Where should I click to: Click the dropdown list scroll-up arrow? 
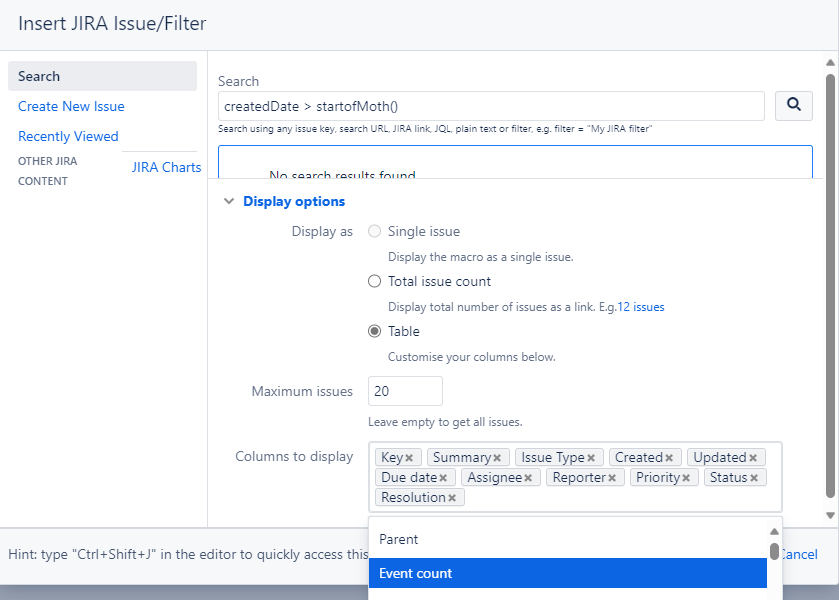point(774,531)
